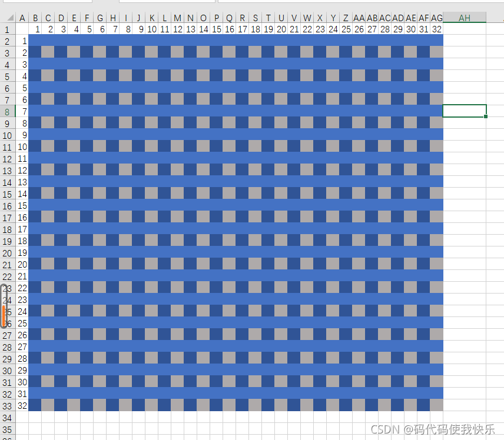Select column Z header

[346, 18]
